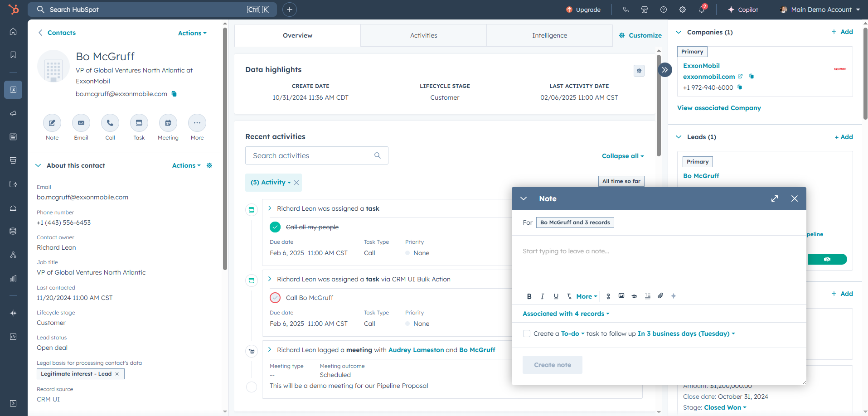The width and height of the screenshot is (868, 416).
Task: Open About this contact settings gear
Action: 209,165
